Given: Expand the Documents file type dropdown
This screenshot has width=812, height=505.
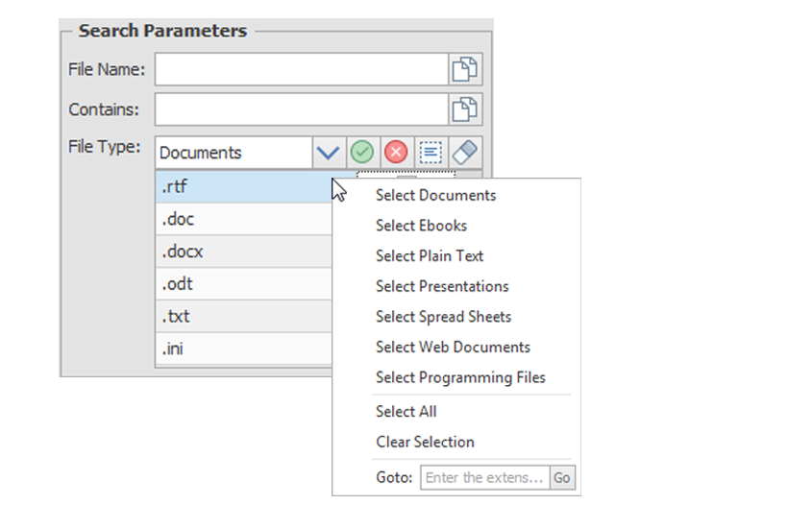Looking at the screenshot, I should click(329, 152).
